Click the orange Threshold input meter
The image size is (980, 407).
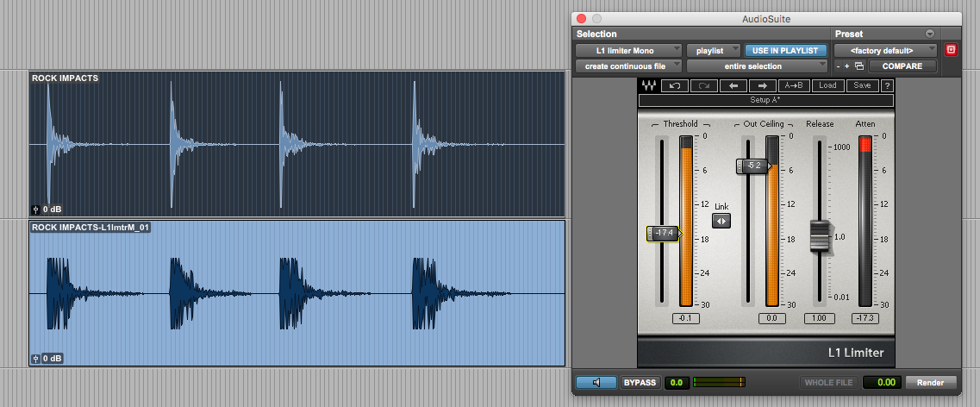[686, 222]
